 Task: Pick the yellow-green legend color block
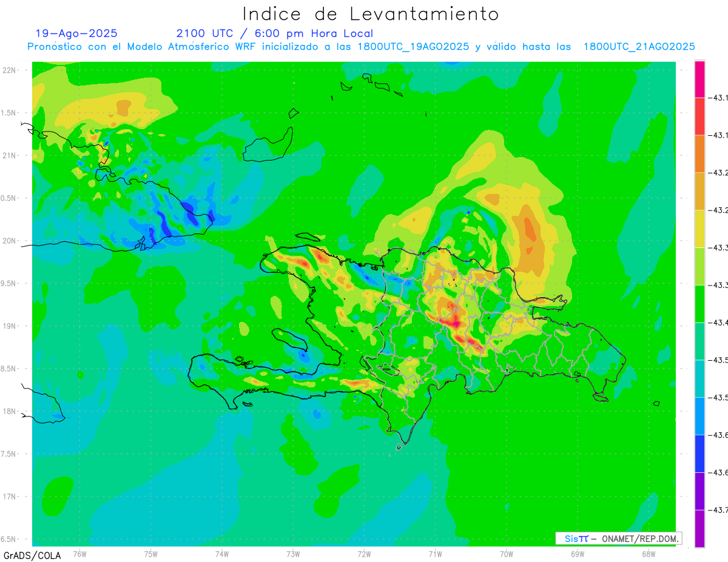pos(699,266)
